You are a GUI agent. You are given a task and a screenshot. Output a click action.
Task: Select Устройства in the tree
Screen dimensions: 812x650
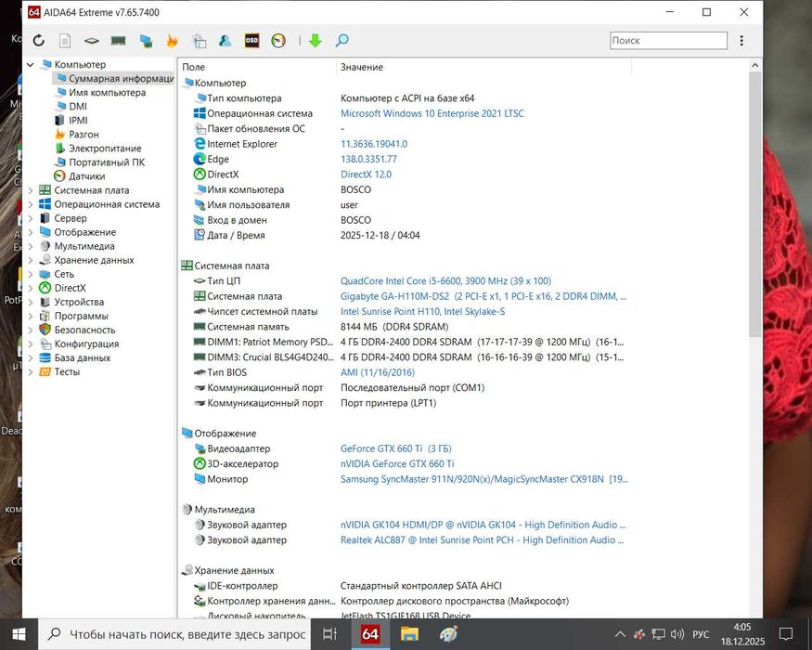point(79,302)
